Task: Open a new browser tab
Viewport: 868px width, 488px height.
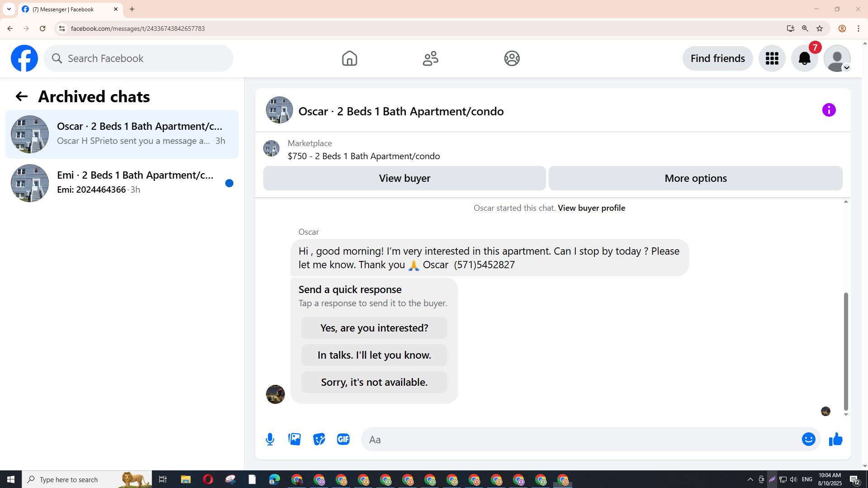Action: (132, 9)
